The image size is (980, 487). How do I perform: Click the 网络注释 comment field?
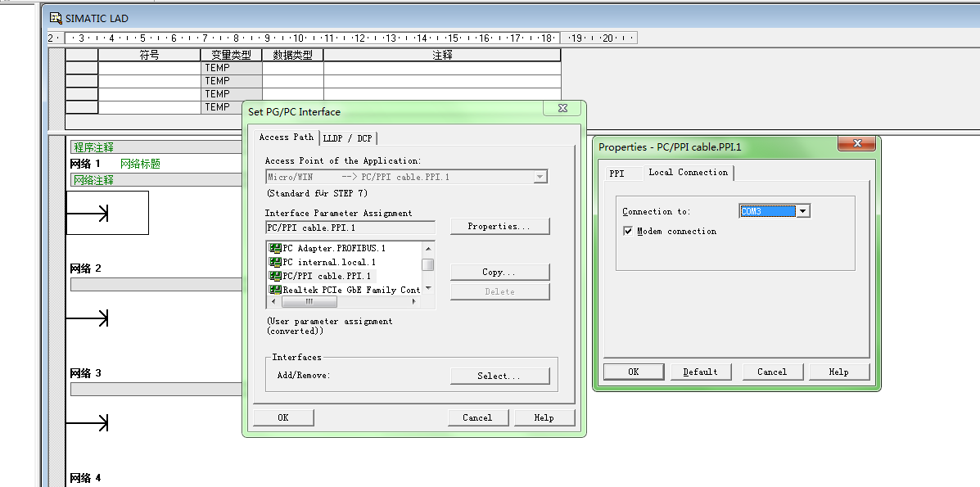(x=156, y=180)
